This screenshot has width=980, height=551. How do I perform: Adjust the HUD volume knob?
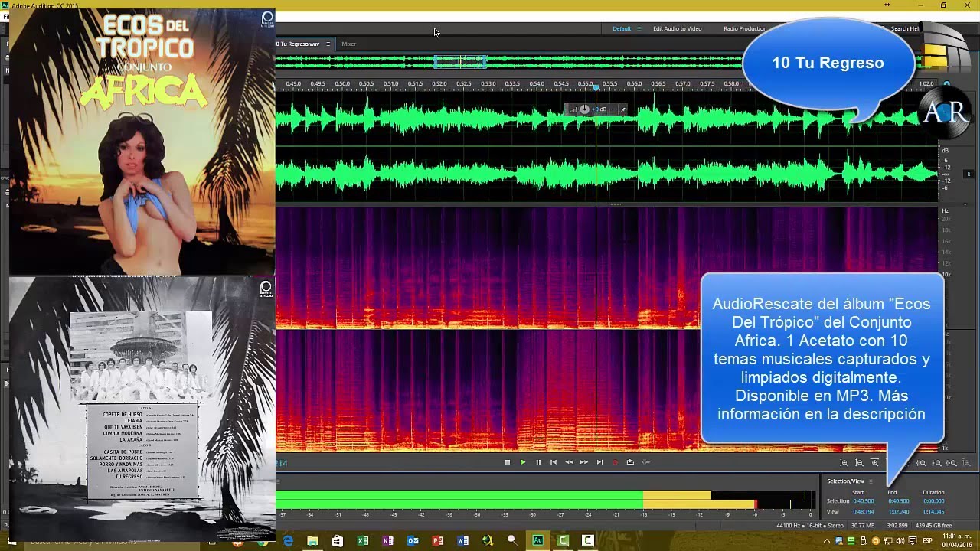click(x=584, y=109)
